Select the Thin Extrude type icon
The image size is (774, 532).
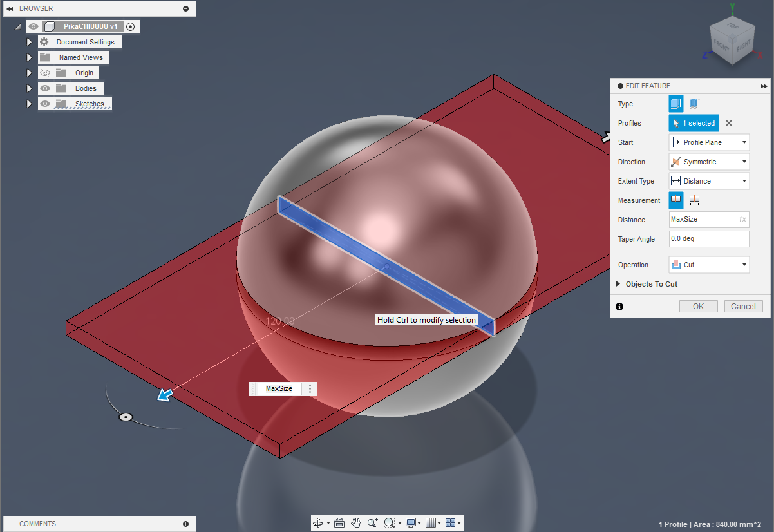click(x=694, y=104)
